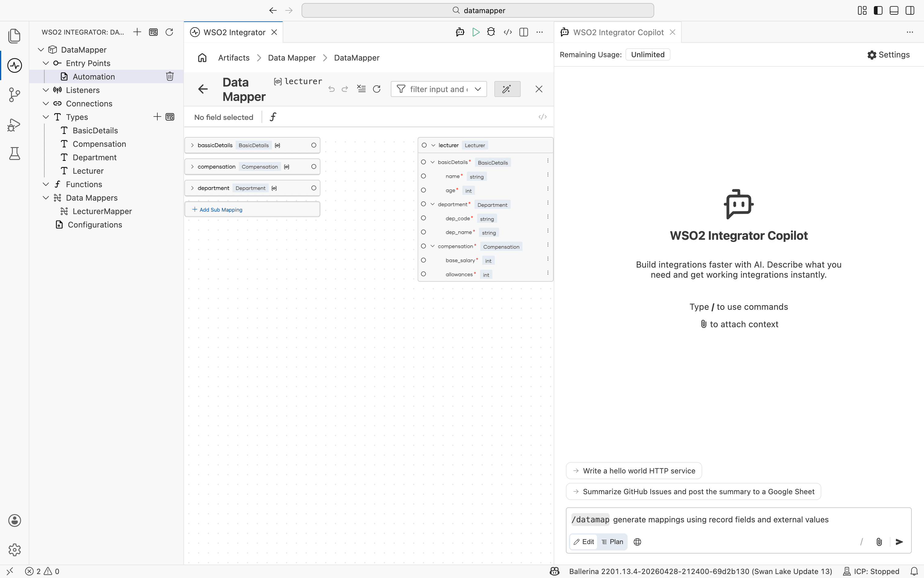Screen dimensions: 924x578
Task: Open the Source Control view
Action: coord(14,95)
